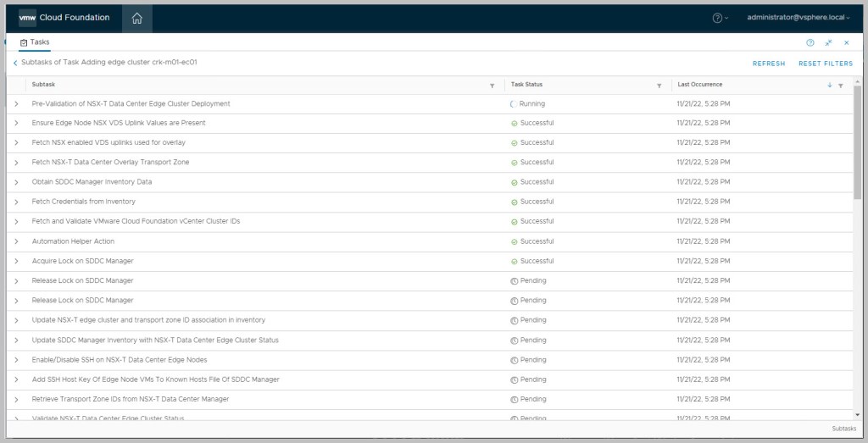Screen dimensions: 868x443
Task: Click Pending clock icon for Enable/Disable SSH
Action: click(x=514, y=360)
